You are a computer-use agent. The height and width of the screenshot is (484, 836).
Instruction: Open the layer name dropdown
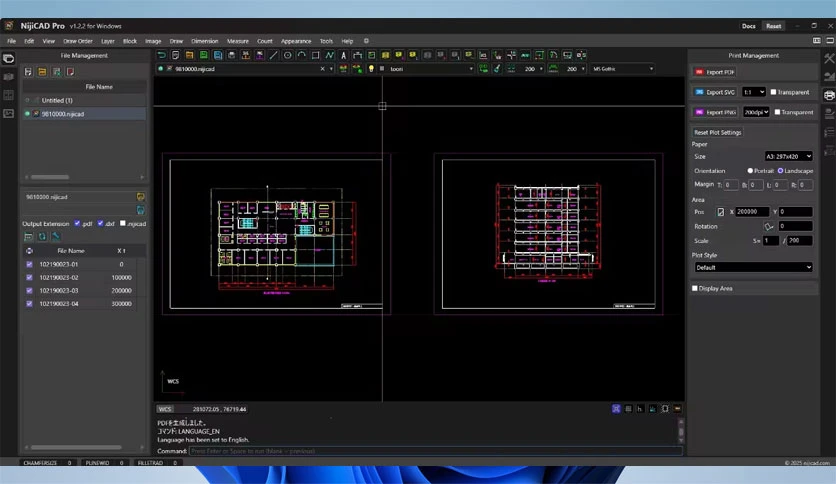point(431,69)
